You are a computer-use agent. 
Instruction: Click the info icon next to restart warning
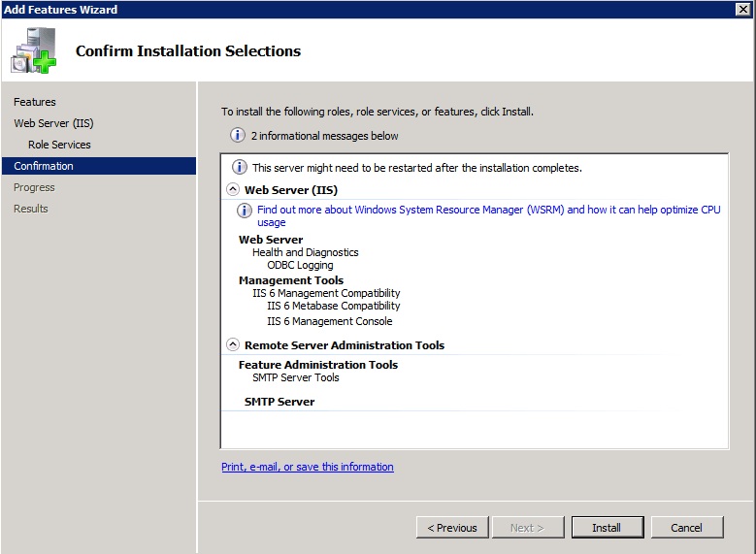238,168
